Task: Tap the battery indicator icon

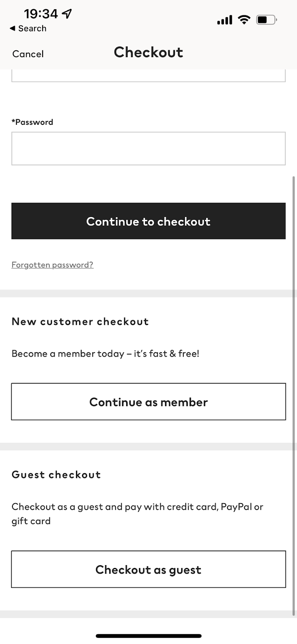Action: 266,19
